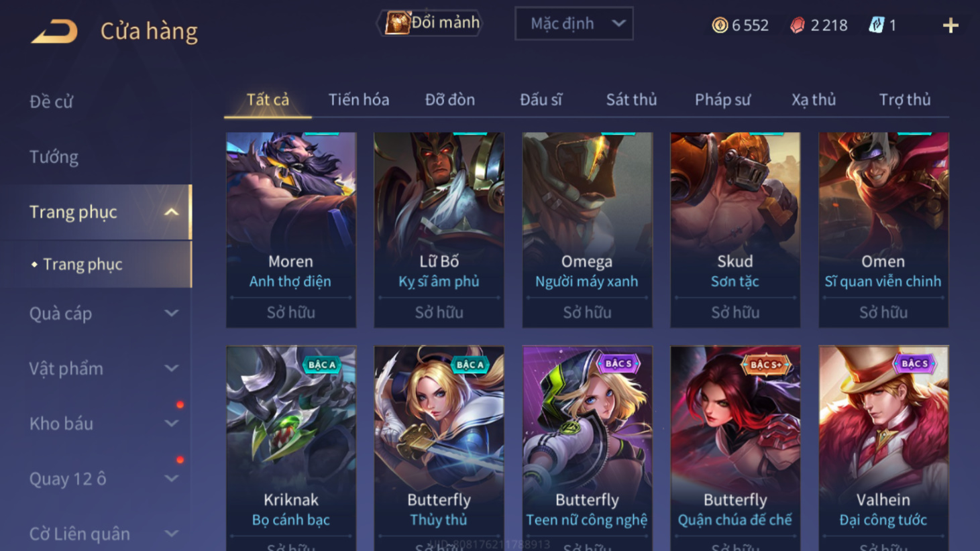Switch to the Sát thủ tab
980x551 pixels.
pyautogui.click(x=631, y=100)
